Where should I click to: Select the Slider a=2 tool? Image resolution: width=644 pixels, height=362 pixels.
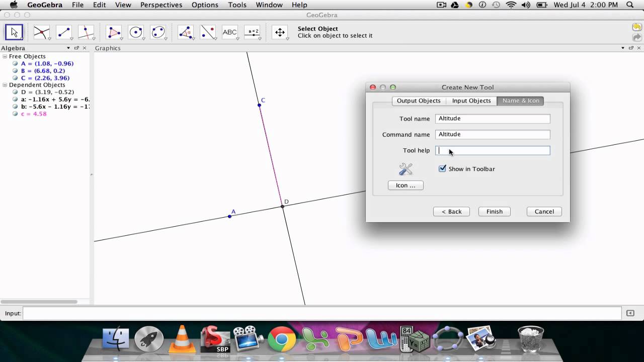click(x=253, y=32)
